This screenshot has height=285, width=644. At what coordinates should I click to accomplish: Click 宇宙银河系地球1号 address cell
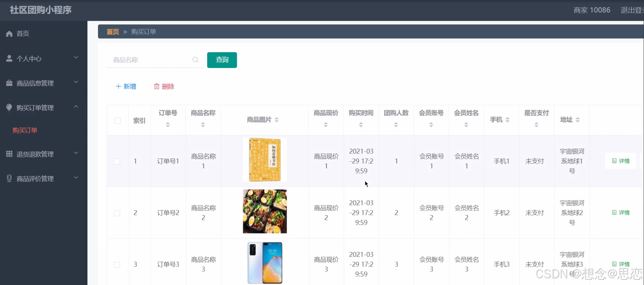tap(572, 161)
